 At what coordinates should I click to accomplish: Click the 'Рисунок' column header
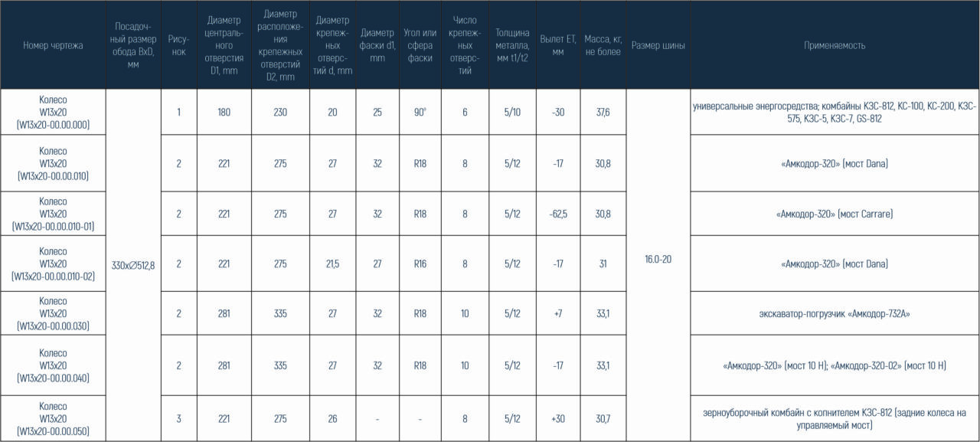coord(178,45)
